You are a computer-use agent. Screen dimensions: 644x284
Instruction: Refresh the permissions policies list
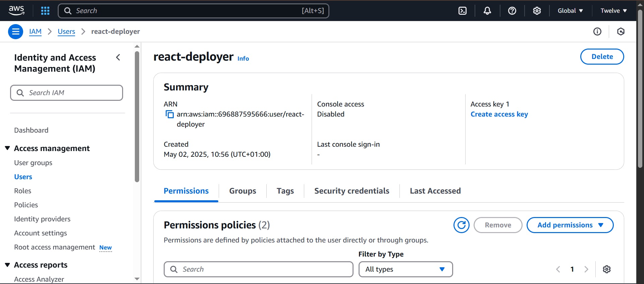tap(462, 225)
